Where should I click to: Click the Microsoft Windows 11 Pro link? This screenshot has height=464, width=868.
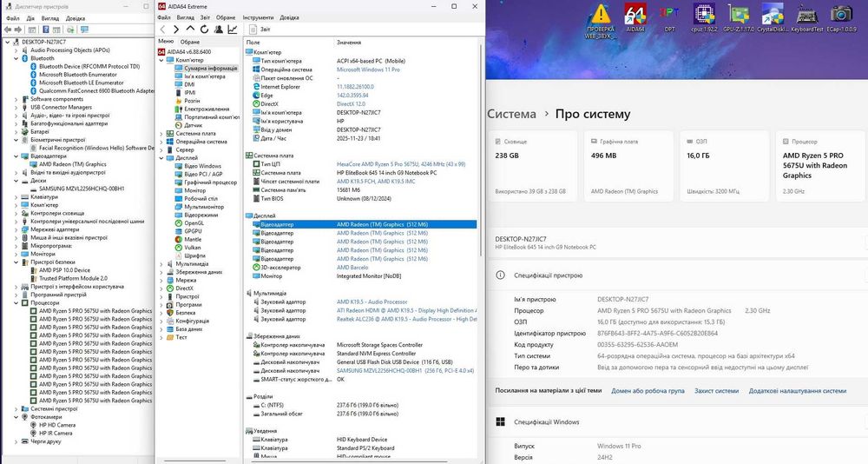tap(368, 70)
